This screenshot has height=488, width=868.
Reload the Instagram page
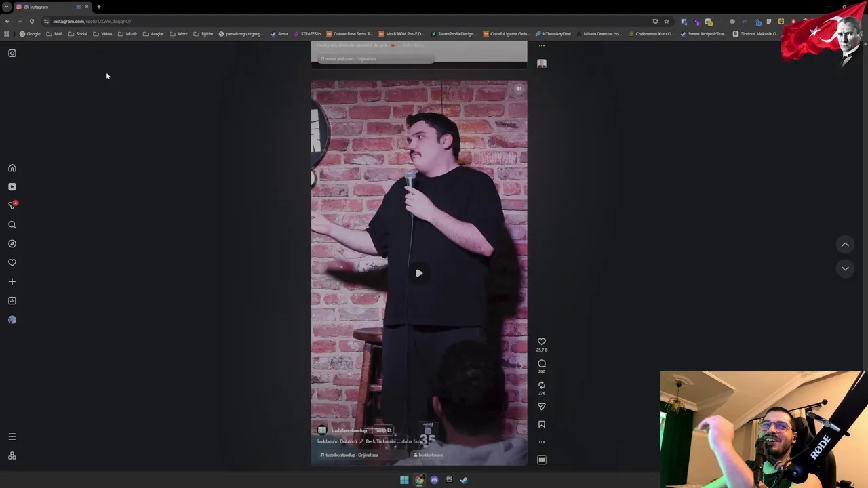pyautogui.click(x=31, y=21)
